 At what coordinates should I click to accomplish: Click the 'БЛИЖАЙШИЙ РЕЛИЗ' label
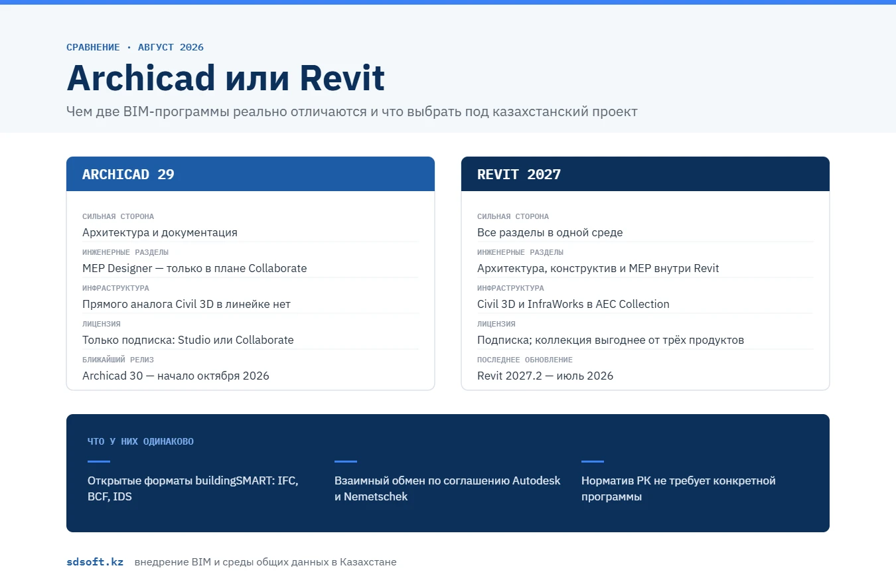tap(118, 360)
